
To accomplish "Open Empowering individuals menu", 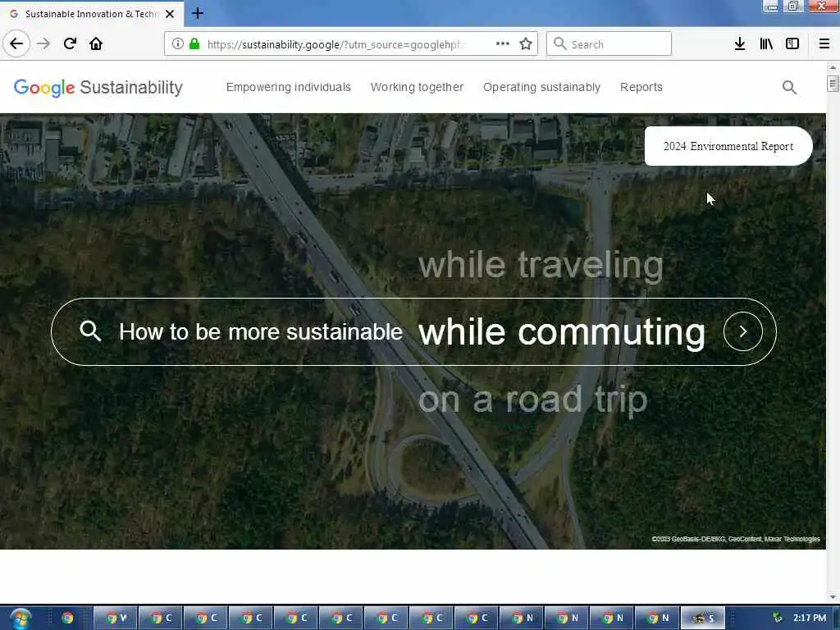I will (288, 87).
